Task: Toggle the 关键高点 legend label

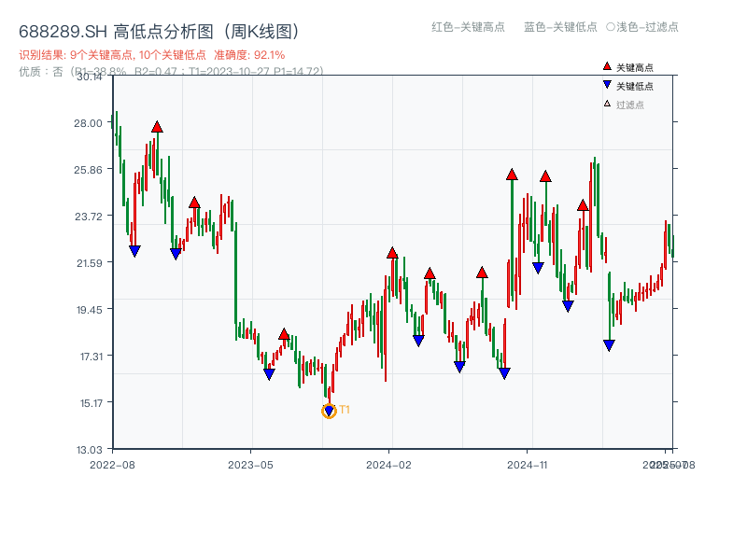Action: point(635,67)
